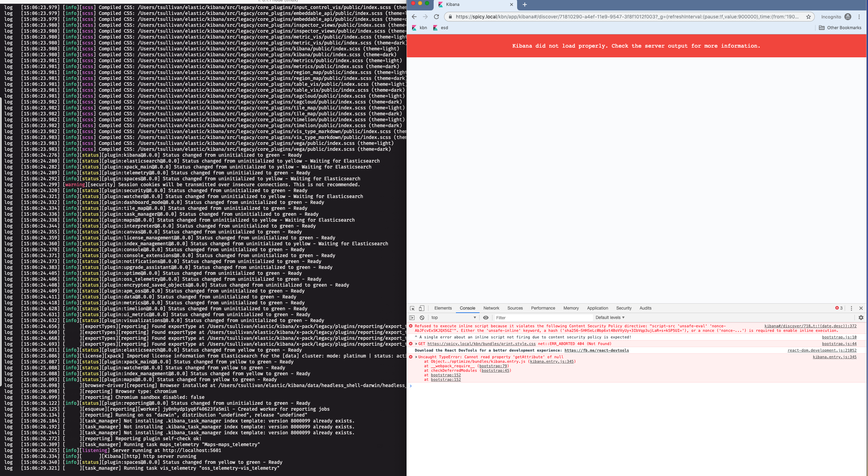
Task: Open the react-devtools fb.me link
Action: [x=596, y=350]
